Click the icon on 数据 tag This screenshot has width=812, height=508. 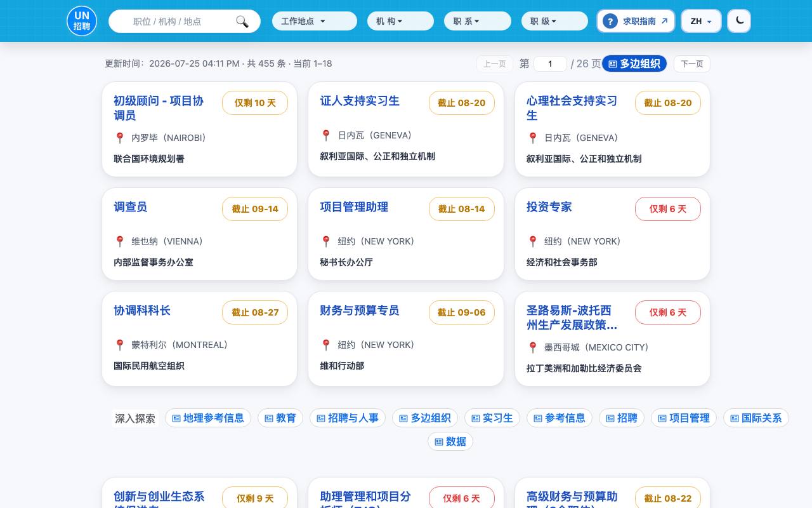coord(439,442)
